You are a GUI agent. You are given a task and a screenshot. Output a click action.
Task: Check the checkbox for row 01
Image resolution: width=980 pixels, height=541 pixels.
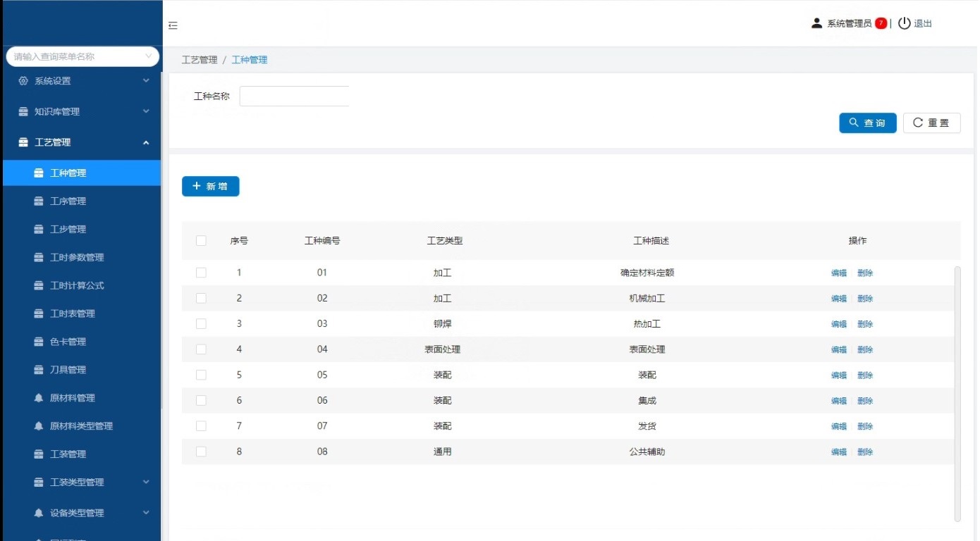click(201, 273)
